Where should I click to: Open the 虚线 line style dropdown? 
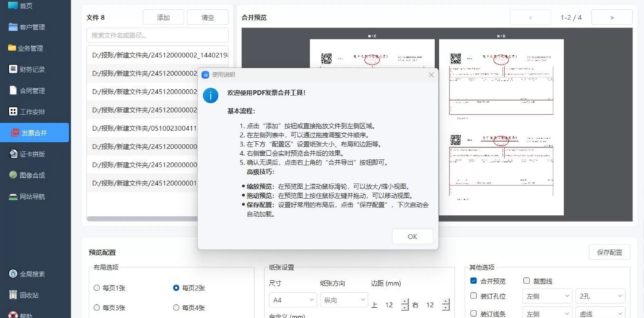[600, 313]
